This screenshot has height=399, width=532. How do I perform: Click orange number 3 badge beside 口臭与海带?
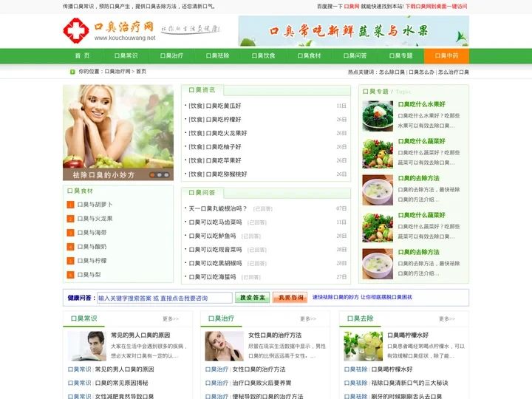coord(70,233)
